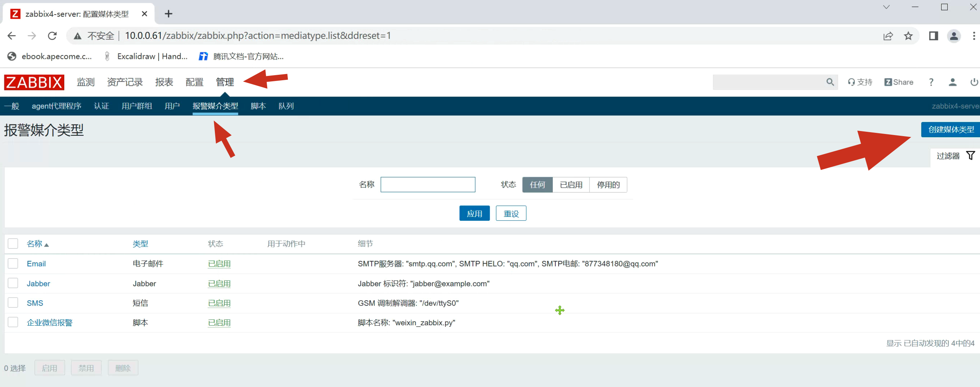
Task: Open the help question mark icon
Action: [x=931, y=82]
